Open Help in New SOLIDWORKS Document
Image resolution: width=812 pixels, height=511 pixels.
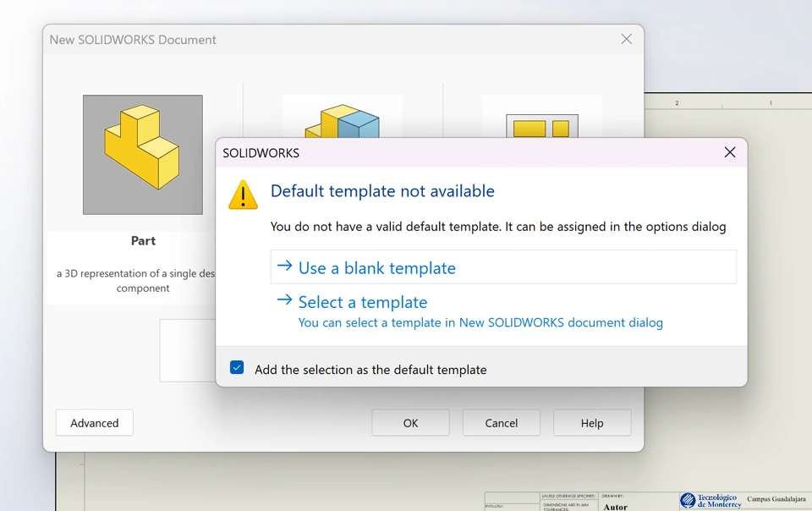tap(592, 423)
